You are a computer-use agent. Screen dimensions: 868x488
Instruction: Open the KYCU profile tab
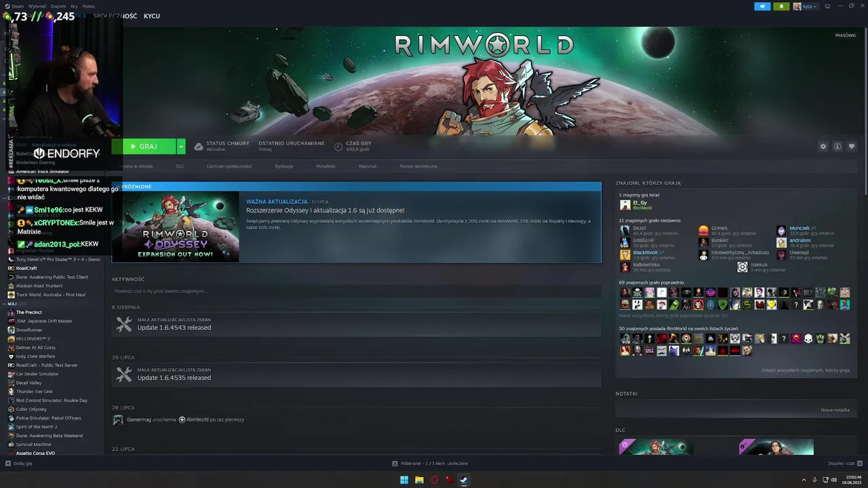pos(152,16)
